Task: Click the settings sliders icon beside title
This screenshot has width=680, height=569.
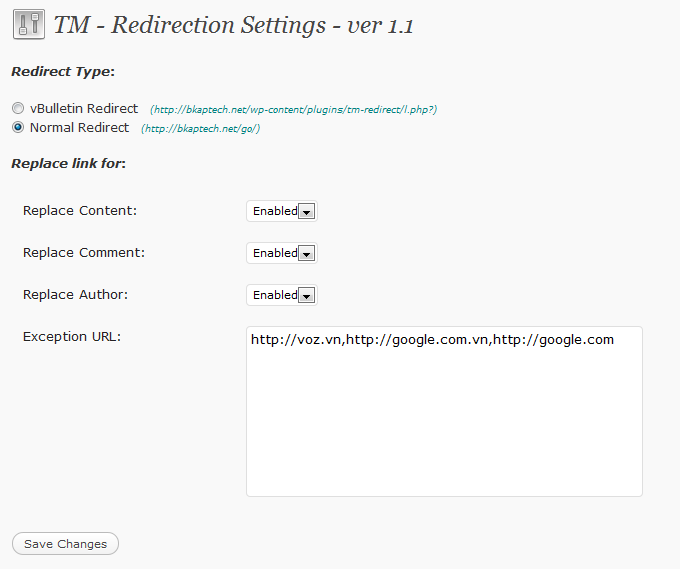Action: click(x=29, y=24)
